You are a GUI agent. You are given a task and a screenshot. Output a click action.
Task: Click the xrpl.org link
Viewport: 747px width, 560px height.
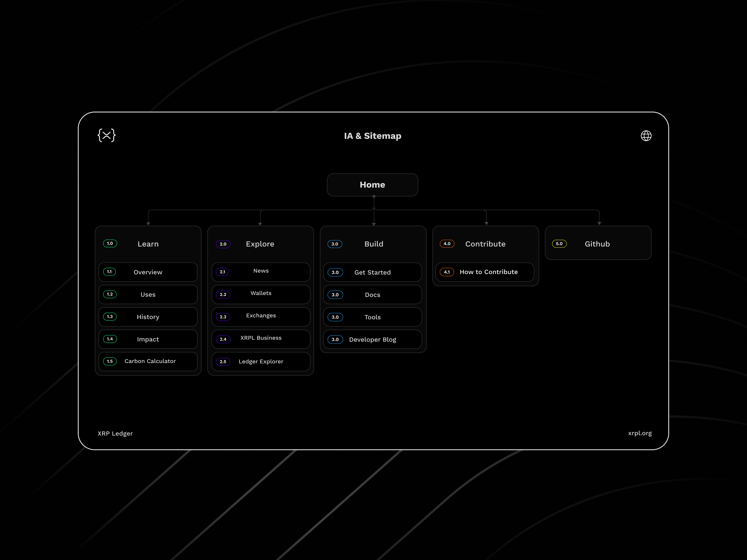[639, 433]
